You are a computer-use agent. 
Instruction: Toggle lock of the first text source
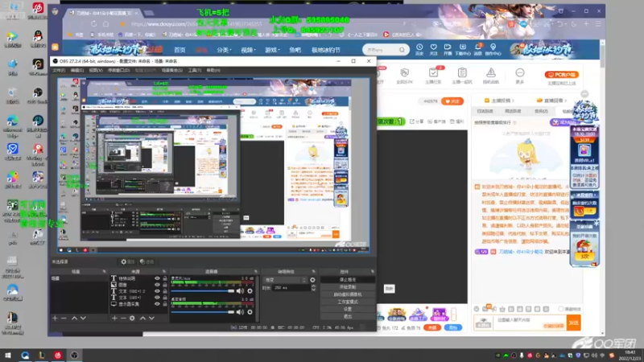click(165, 278)
